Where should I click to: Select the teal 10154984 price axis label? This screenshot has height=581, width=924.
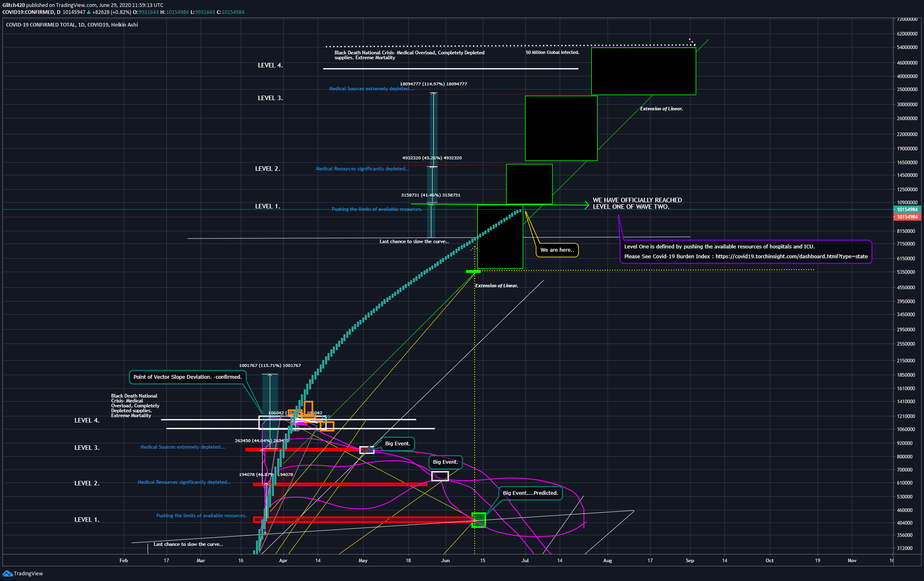click(907, 210)
